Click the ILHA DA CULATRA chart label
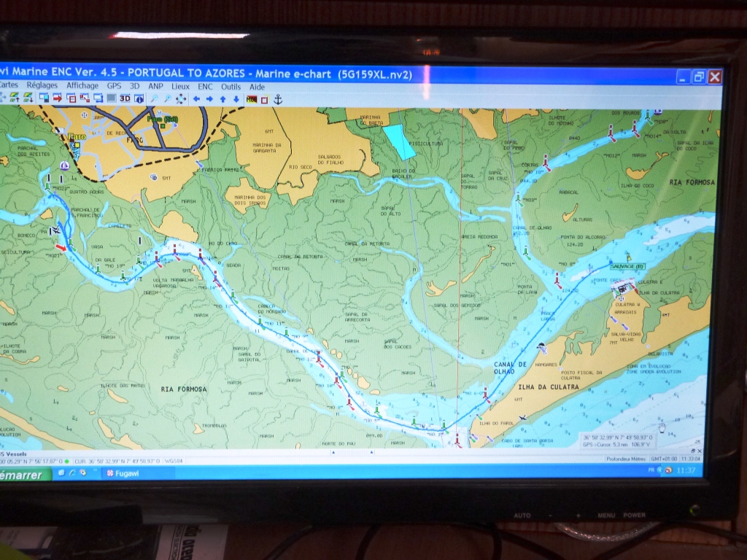The width and height of the screenshot is (747, 560). click(x=549, y=387)
